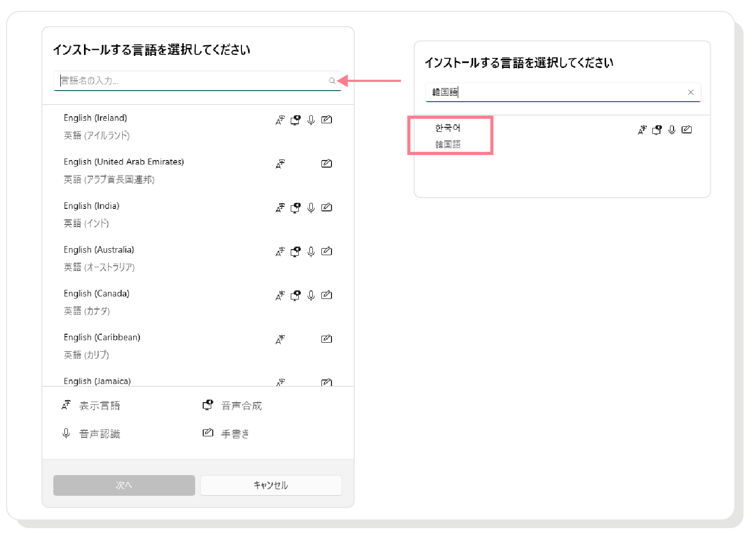This screenshot has height=535, width=756.
Task: Click the display language icon for English (Ireland)
Action: [x=280, y=120]
